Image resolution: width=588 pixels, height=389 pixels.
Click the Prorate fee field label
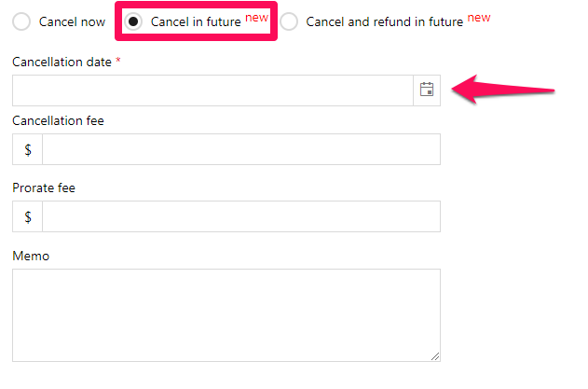(x=44, y=188)
